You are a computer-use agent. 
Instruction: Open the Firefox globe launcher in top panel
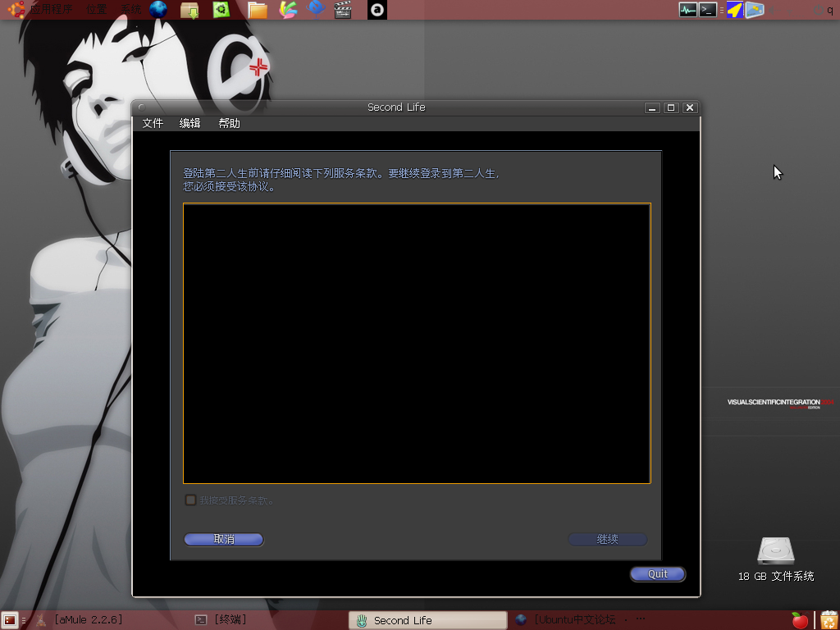(x=158, y=10)
